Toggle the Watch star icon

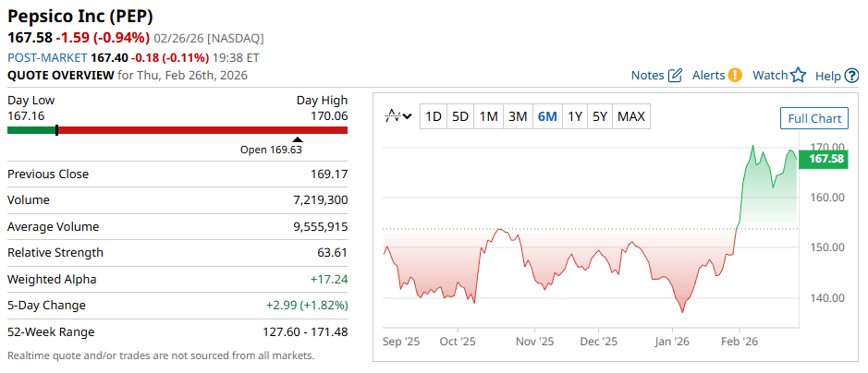coord(799,75)
